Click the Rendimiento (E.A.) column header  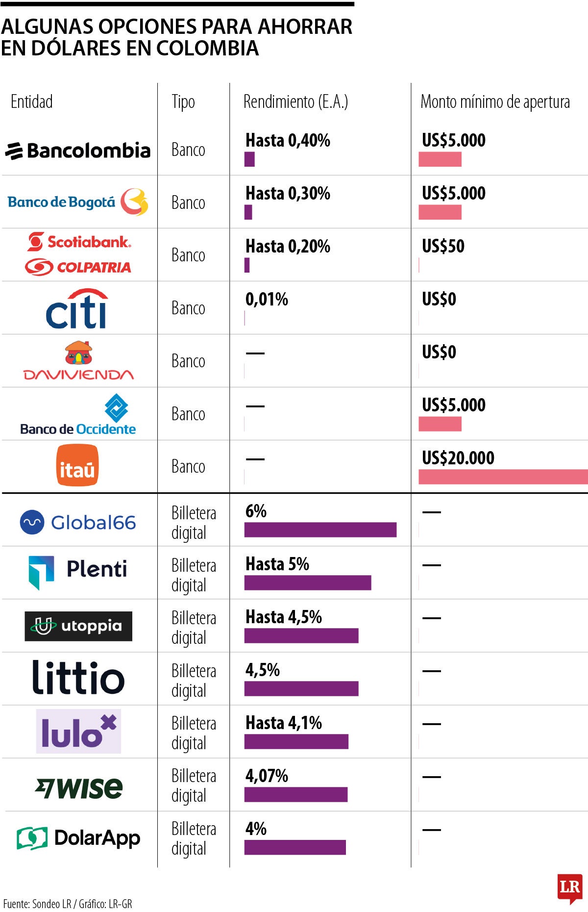point(295,102)
